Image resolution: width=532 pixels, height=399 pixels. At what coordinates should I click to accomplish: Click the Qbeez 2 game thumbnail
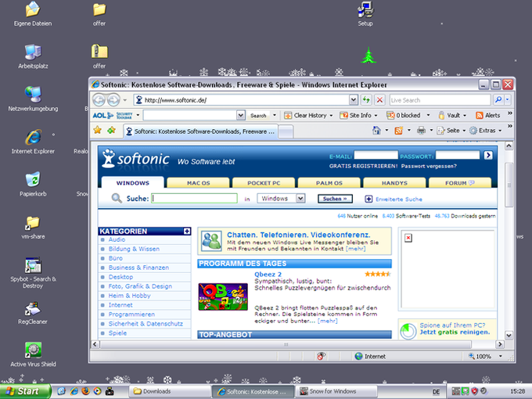(x=223, y=297)
